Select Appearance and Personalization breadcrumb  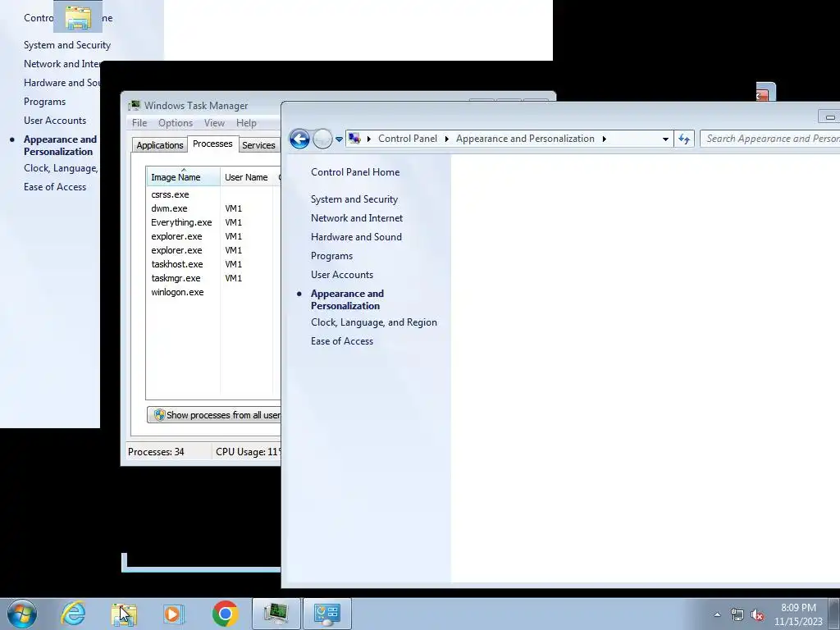point(525,139)
